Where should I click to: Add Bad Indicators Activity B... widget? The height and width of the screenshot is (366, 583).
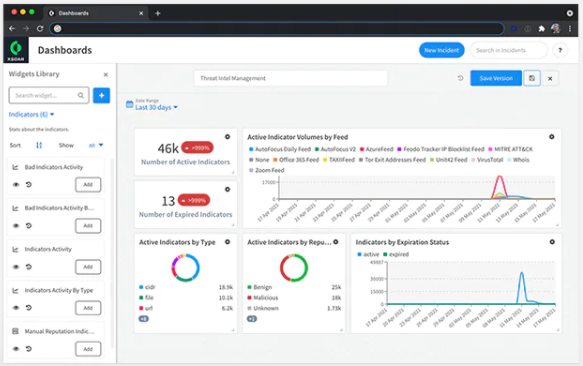(x=88, y=226)
